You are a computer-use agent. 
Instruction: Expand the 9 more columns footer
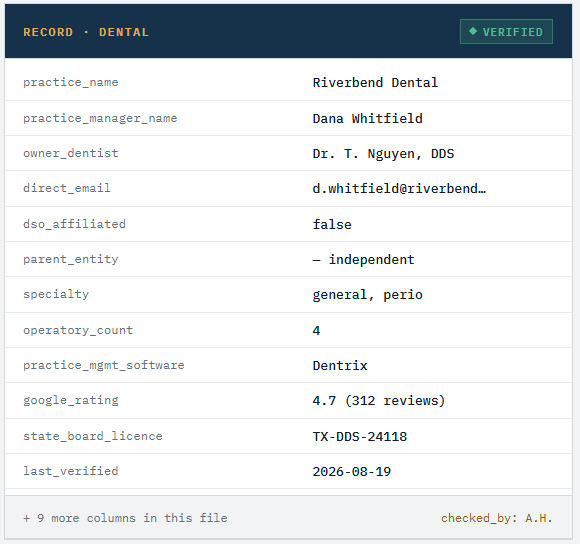click(125, 518)
